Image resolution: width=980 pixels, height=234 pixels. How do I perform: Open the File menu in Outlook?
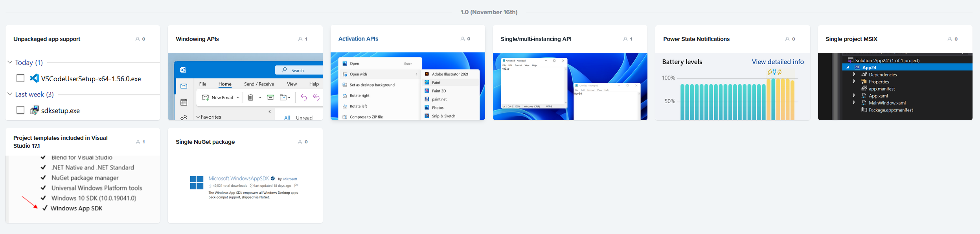tap(203, 84)
